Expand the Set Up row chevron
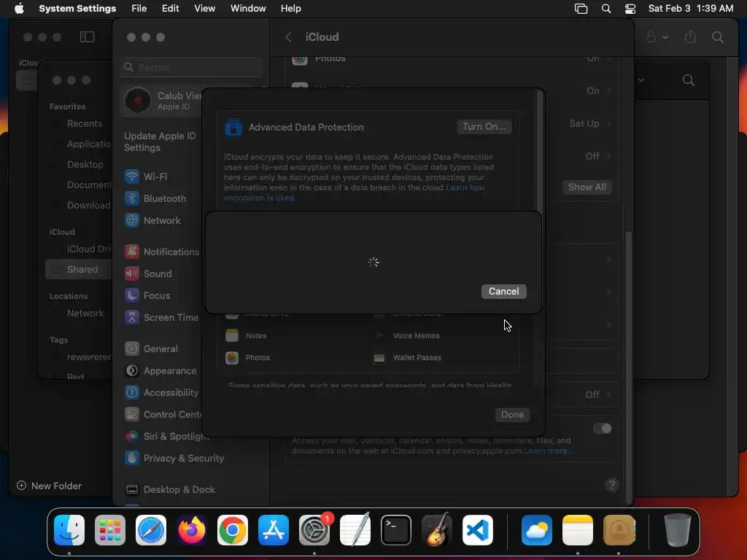 pyautogui.click(x=609, y=124)
